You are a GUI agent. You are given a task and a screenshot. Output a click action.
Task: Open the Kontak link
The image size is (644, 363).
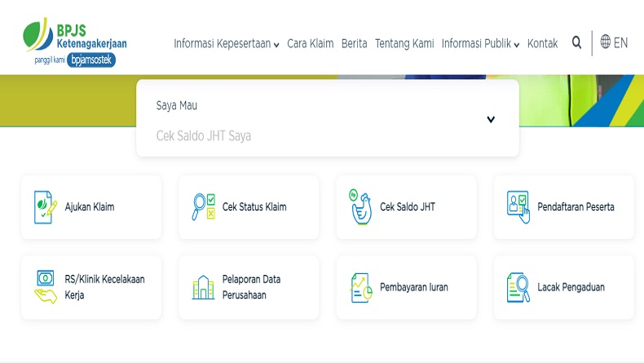coord(542,44)
